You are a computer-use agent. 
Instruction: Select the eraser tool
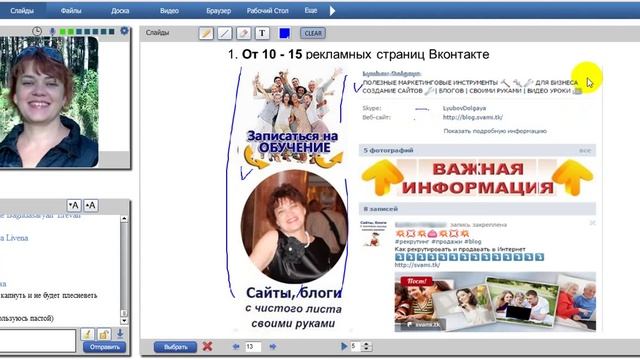pyautogui.click(x=244, y=33)
